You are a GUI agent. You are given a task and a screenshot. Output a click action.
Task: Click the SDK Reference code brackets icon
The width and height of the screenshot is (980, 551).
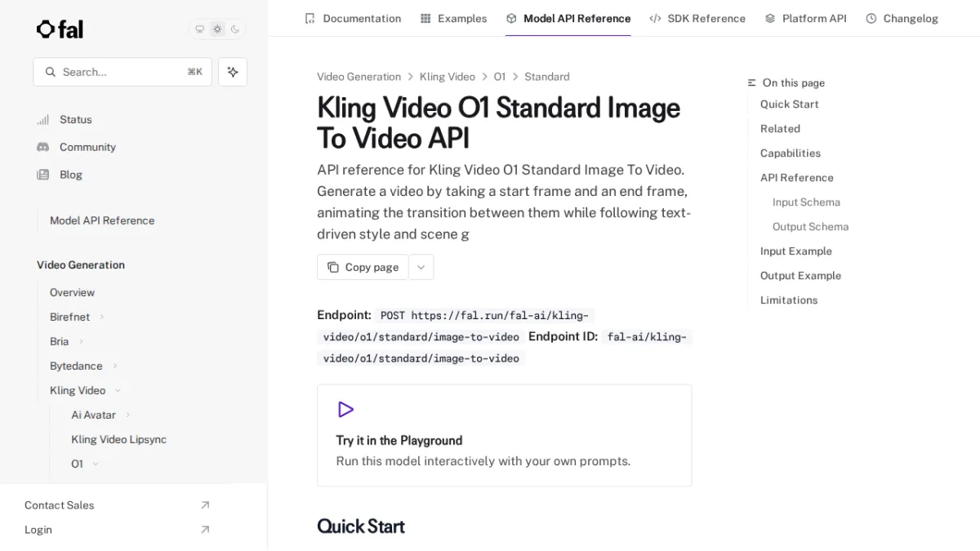coord(655,18)
